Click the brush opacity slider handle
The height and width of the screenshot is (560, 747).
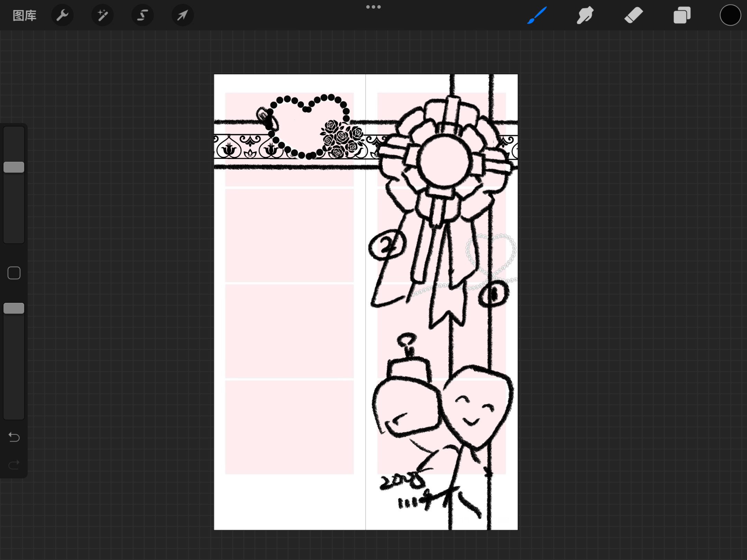coord(14,308)
